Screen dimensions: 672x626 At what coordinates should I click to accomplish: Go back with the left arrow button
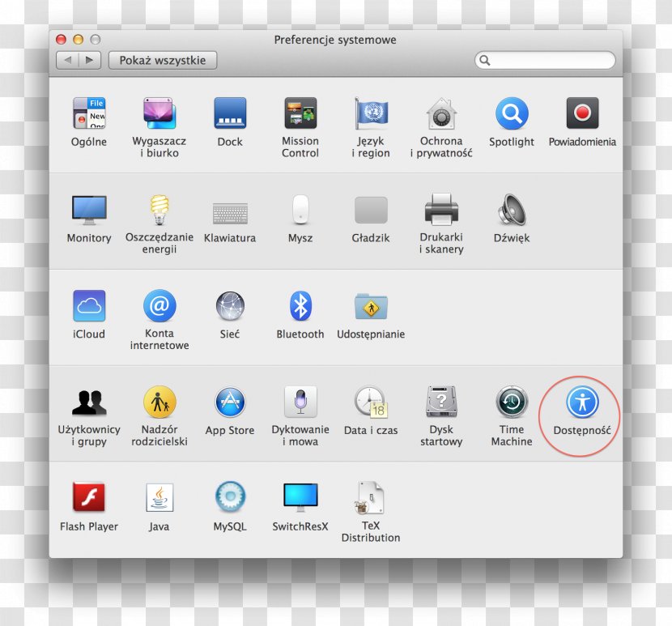coord(67,60)
